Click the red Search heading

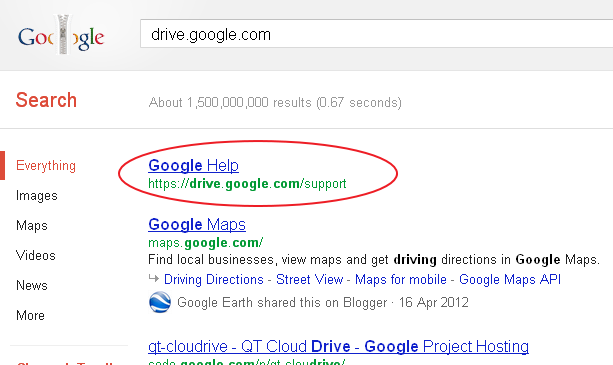46,100
